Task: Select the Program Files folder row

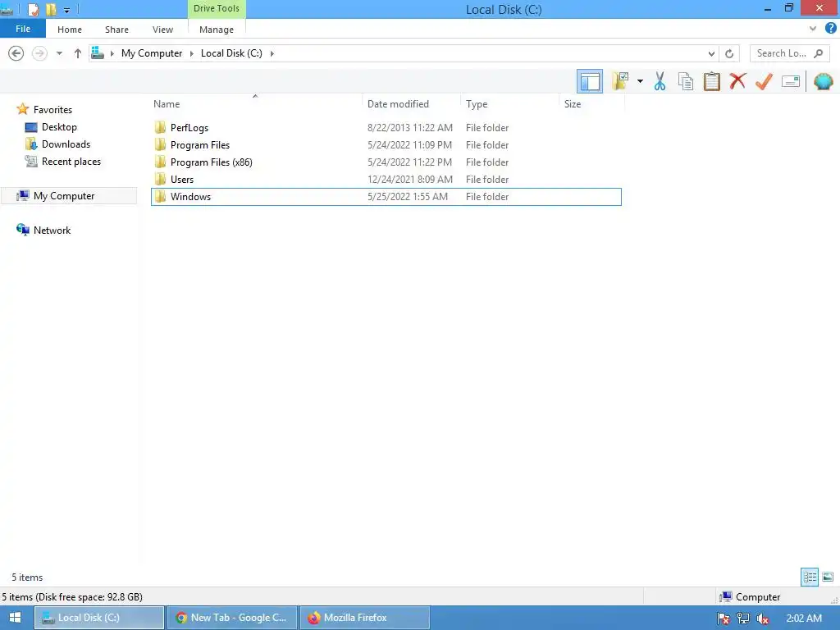Action: coord(386,144)
